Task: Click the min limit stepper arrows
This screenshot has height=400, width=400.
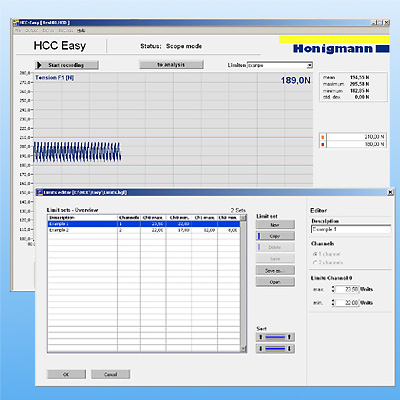Action: tap(333, 303)
